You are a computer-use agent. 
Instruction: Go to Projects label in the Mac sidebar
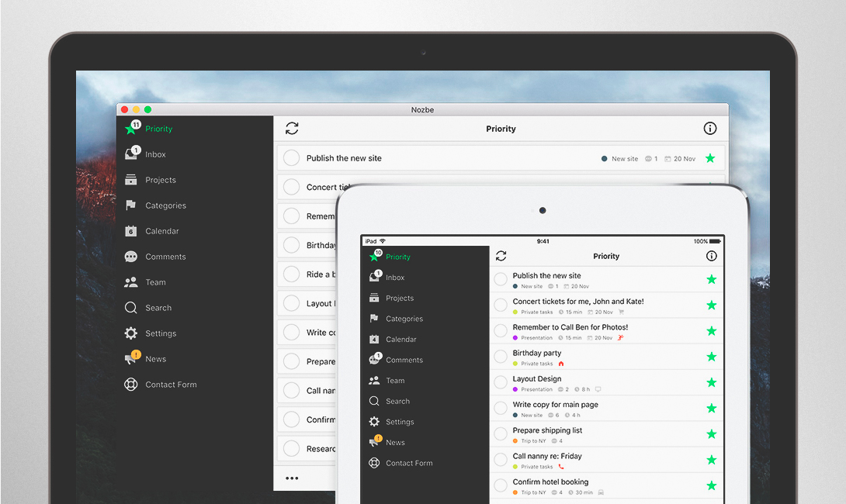(160, 180)
